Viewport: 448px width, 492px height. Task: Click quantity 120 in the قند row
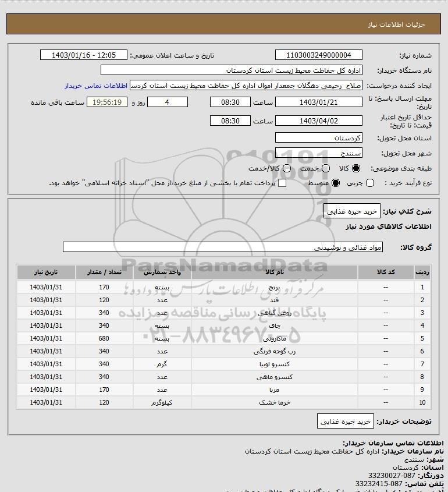click(104, 300)
